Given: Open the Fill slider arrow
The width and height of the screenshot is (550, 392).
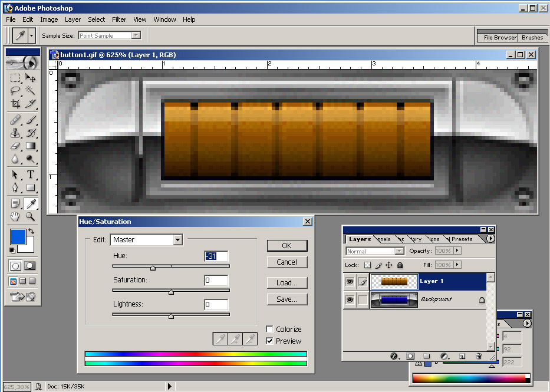Looking at the screenshot, I should (457, 265).
